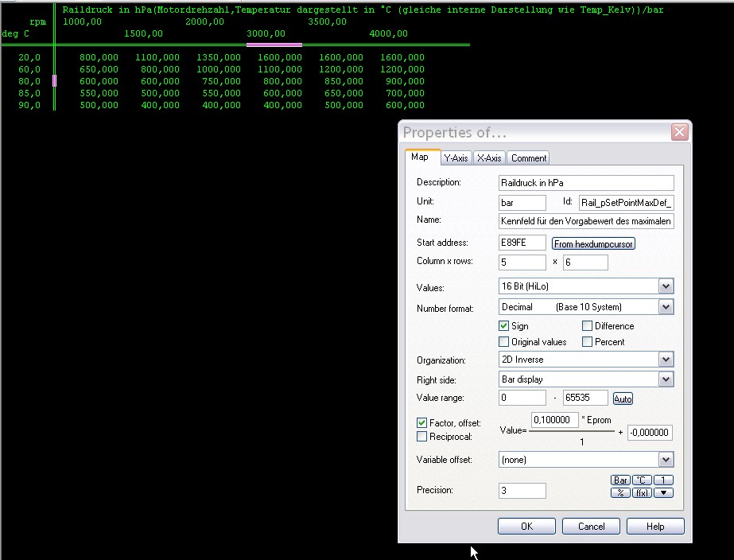Viewport: 734px width, 560px height.
Task: Select map cell 750,000 in row 80,0
Action: tap(221, 81)
